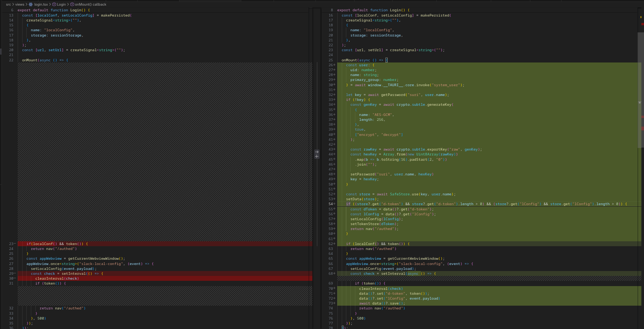
Task: Select the Login breadcrumb symbol name
Action: click(x=61, y=5)
